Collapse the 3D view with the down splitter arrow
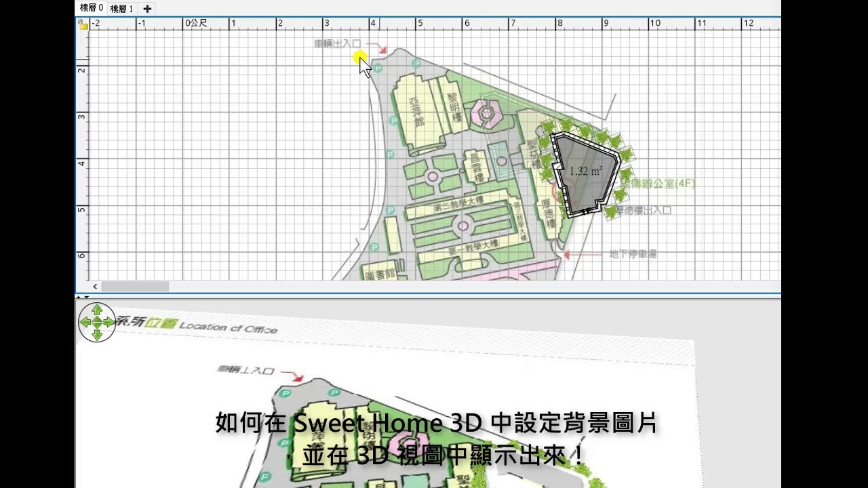Screen dimensions: 868x488 (86, 297)
